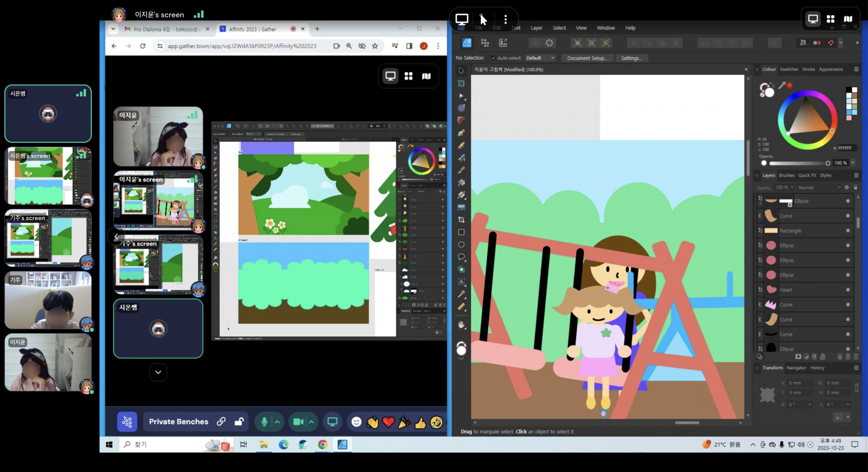The width and height of the screenshot is (868, 472).
Task: Hide the Heart layer
Action: tap(848, 290)
